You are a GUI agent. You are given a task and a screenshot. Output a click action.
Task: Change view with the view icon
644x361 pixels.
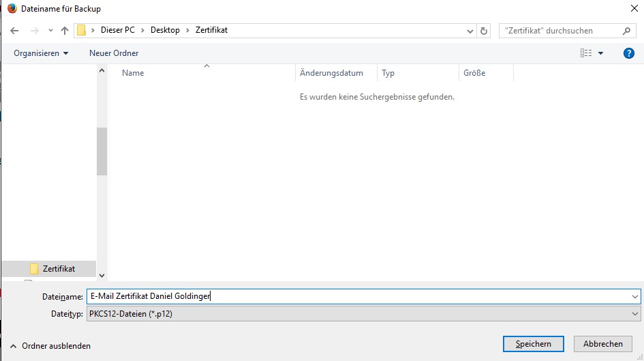pos(586,53)
